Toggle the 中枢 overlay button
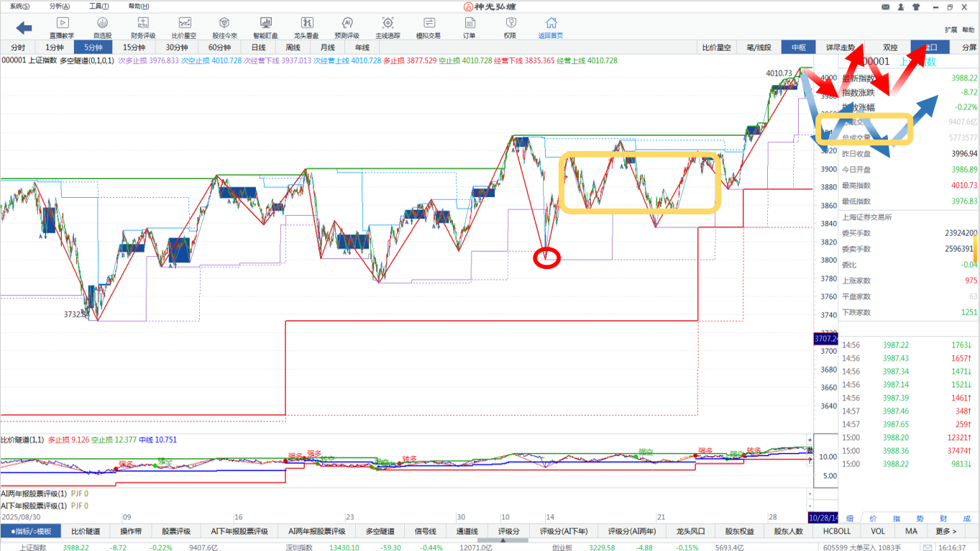Image resolution: width=980 pixels, height=551 pixels. coord(799,47)
